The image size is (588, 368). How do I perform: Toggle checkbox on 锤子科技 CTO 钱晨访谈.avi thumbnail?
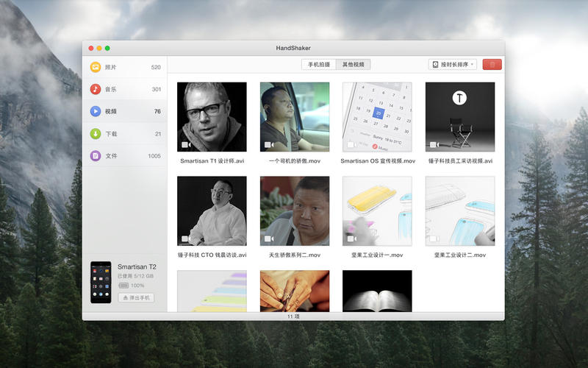click(185, 238)
